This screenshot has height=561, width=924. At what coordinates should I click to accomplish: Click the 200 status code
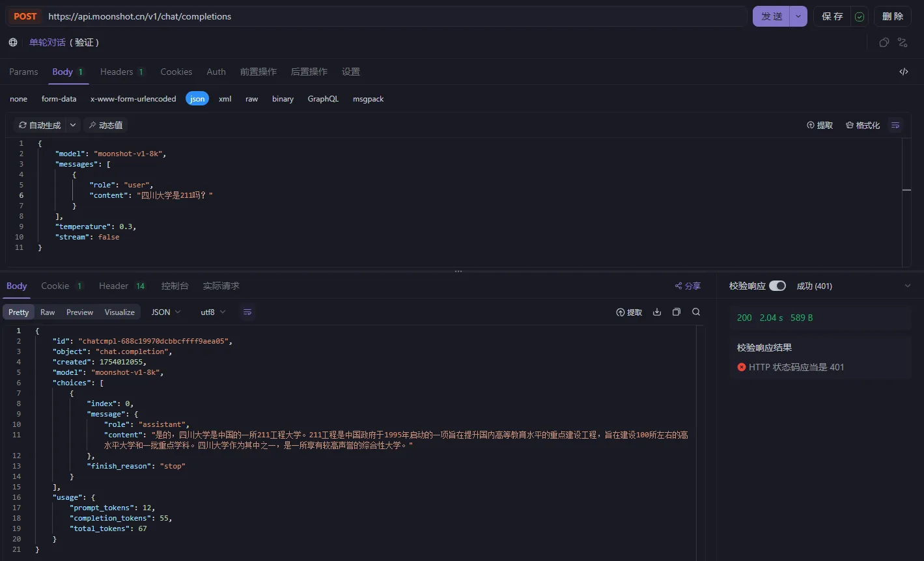744,318
